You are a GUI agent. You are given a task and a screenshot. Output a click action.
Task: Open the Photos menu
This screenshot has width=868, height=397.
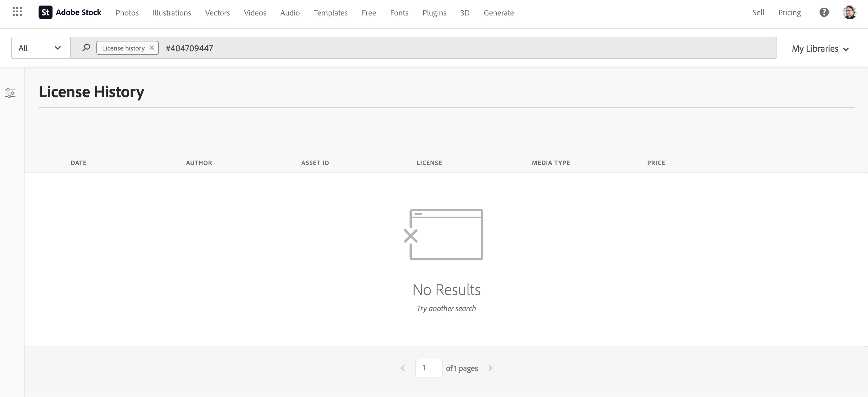pos(127,13)
